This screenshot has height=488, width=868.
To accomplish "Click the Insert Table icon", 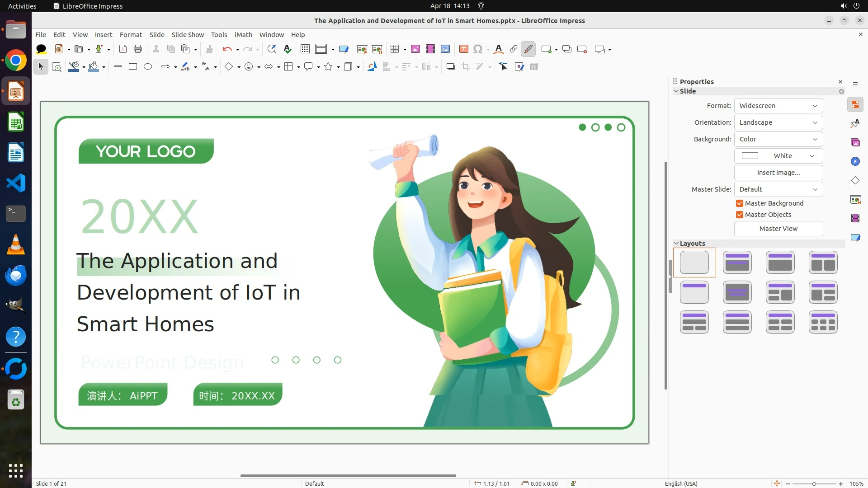I will pos(395,49).
